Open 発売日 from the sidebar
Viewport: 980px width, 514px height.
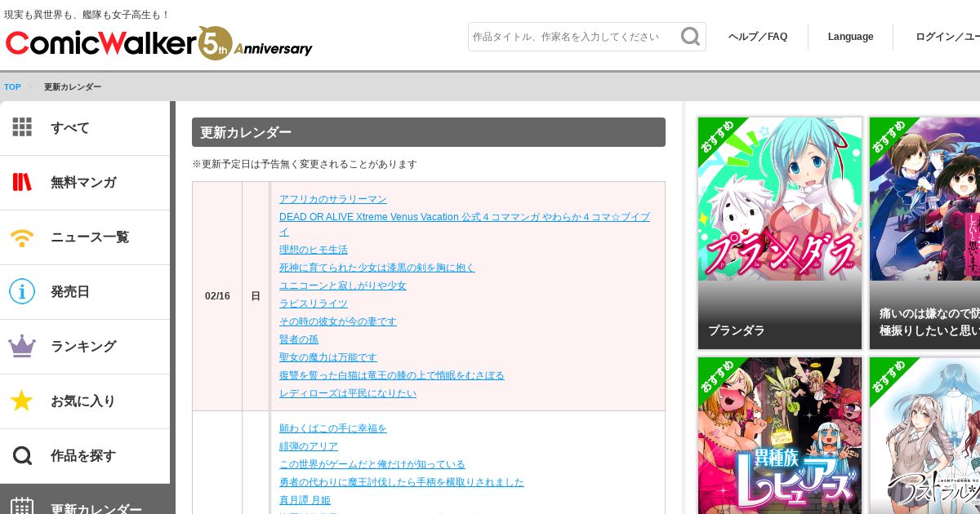point(85,292)
